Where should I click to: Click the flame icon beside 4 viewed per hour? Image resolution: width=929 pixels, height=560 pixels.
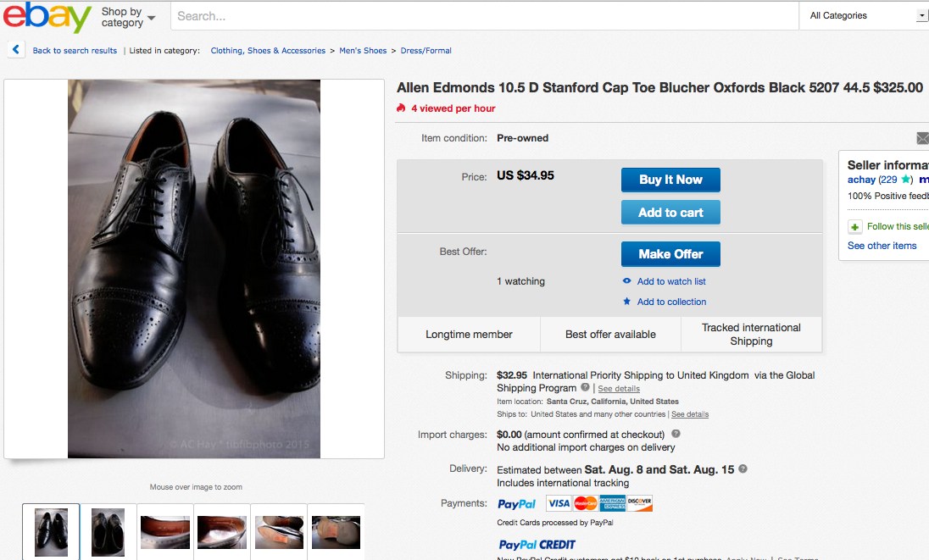tap(399, 108)
